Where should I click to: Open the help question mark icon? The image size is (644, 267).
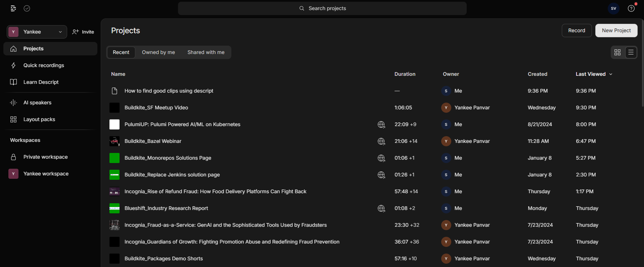click(631, 8)
